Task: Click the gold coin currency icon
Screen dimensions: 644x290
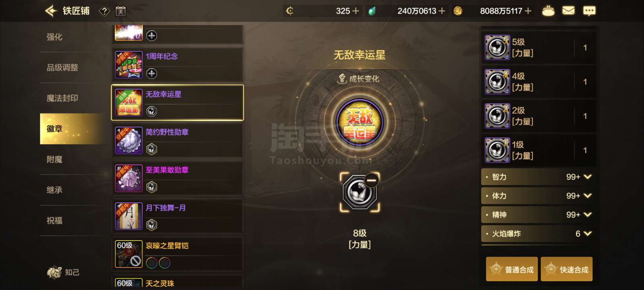Action: tap(458, 11)
